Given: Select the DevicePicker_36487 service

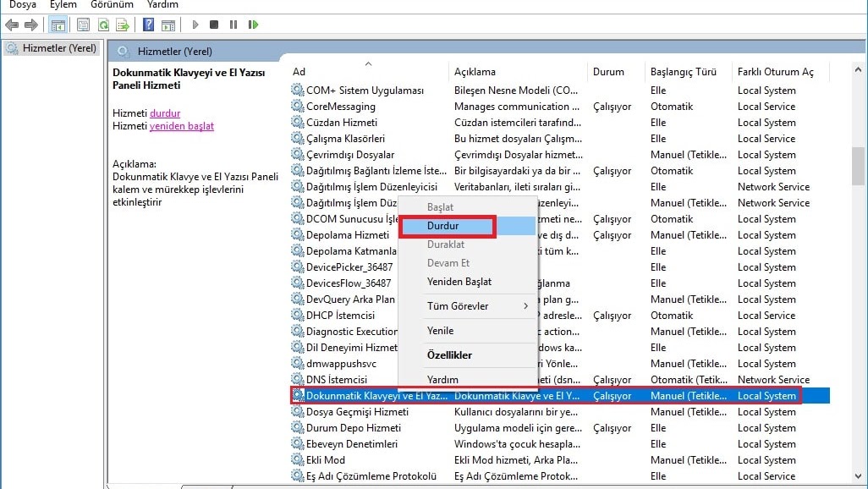Looking at the screenshot, I should [559, 267].
